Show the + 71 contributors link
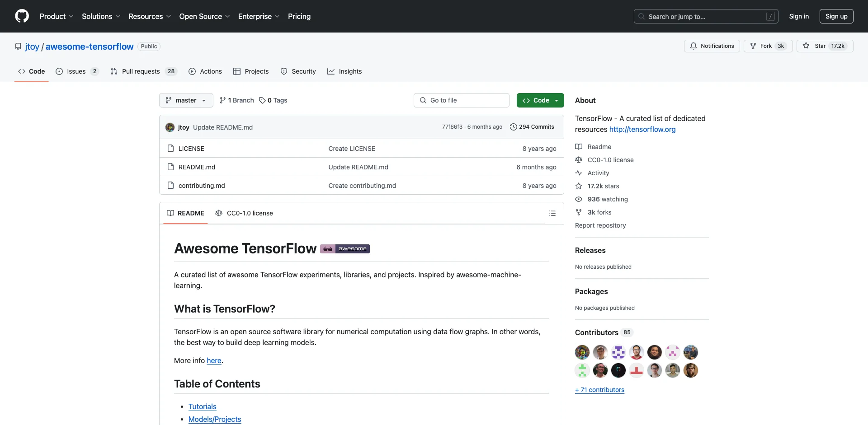Screen dimensions: 868x425 coord(599,390)
